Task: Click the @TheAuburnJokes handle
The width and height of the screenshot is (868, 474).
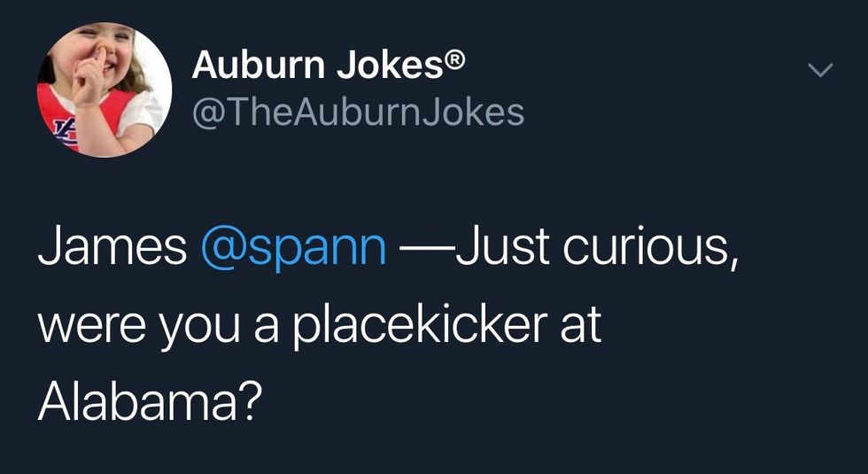Action: point(358,113)
